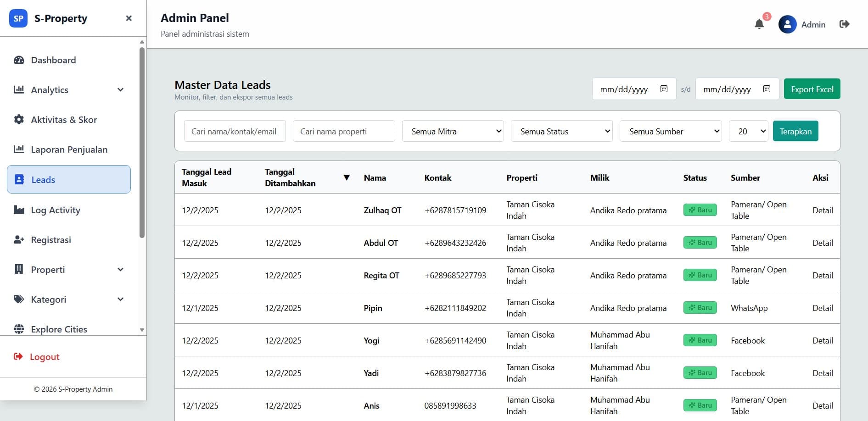Click contact number 085891998633
Image resolution: width=868 pixels, height=421 pixels.
[450, 405]
